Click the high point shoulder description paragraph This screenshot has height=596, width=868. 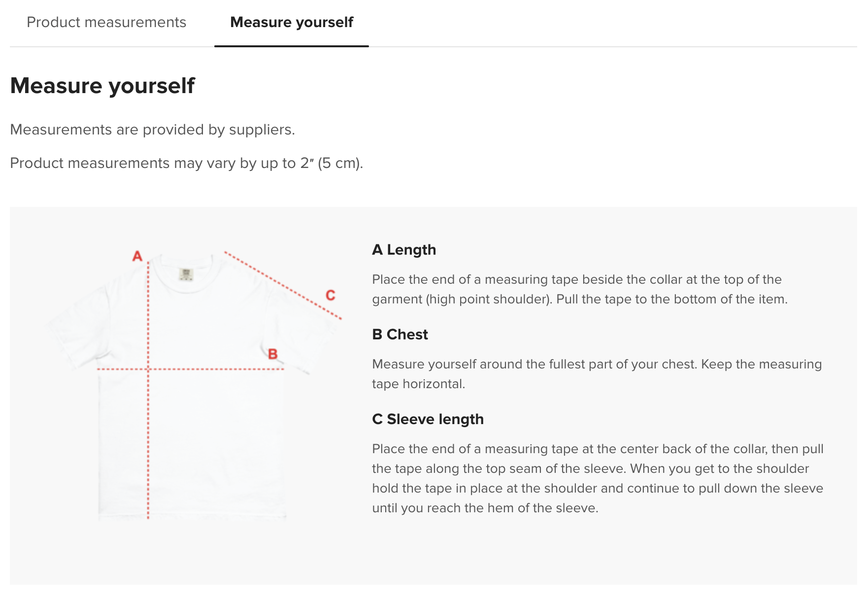580,289
